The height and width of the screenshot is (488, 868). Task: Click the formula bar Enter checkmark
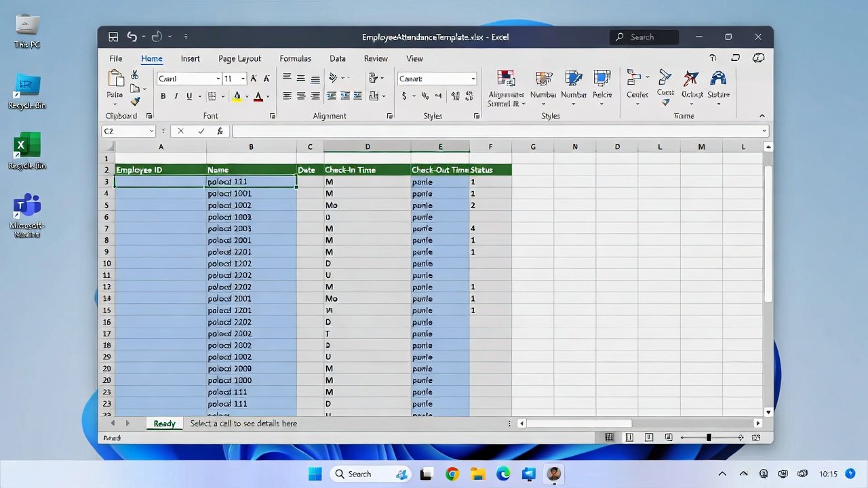201,131
